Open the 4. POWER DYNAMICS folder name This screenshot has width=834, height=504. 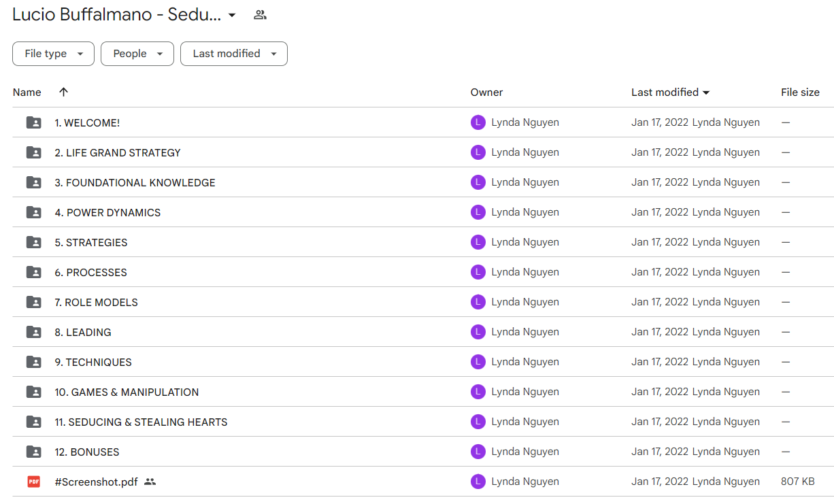(x=107, y=213)
